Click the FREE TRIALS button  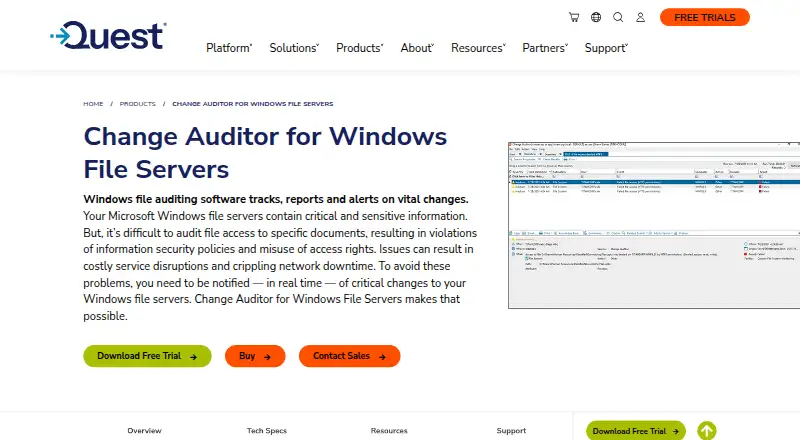pos(705,17)
